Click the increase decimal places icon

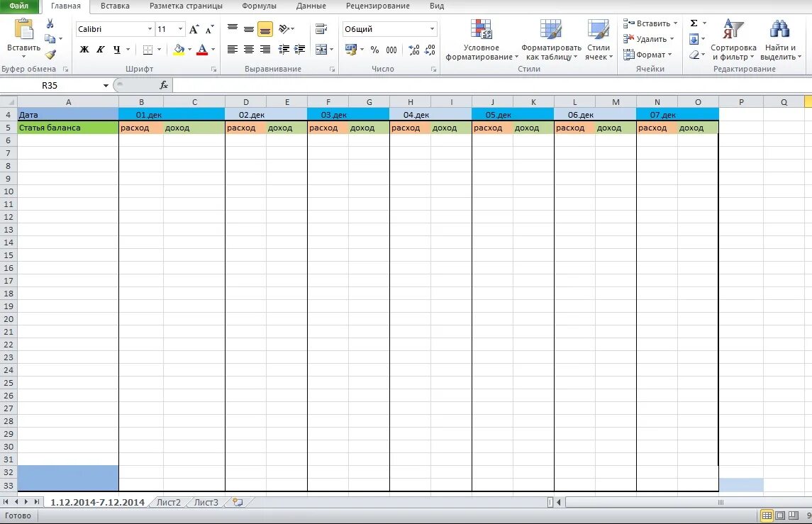coord(413,50)
